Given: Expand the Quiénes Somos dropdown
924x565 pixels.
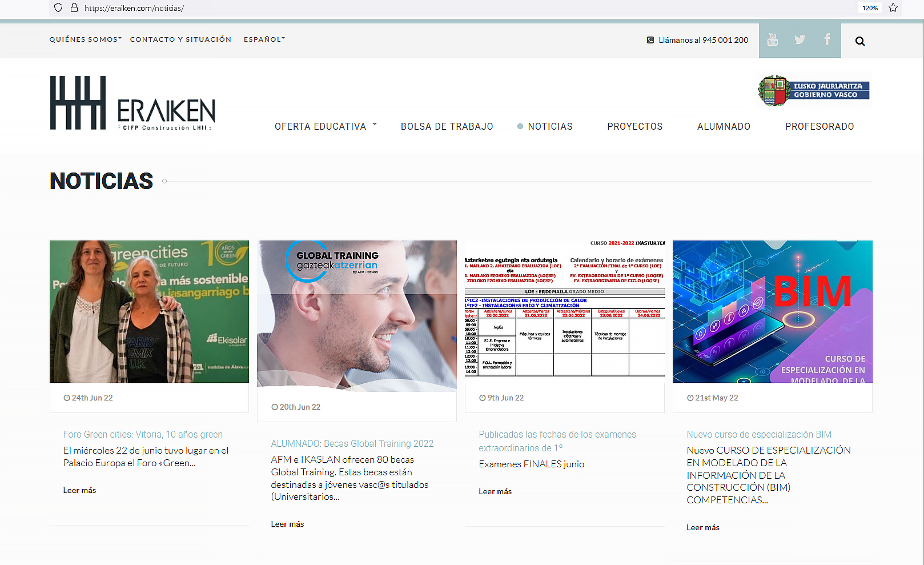Looking at the screenshot, I should pyautogui.click(x=85, y=39).
